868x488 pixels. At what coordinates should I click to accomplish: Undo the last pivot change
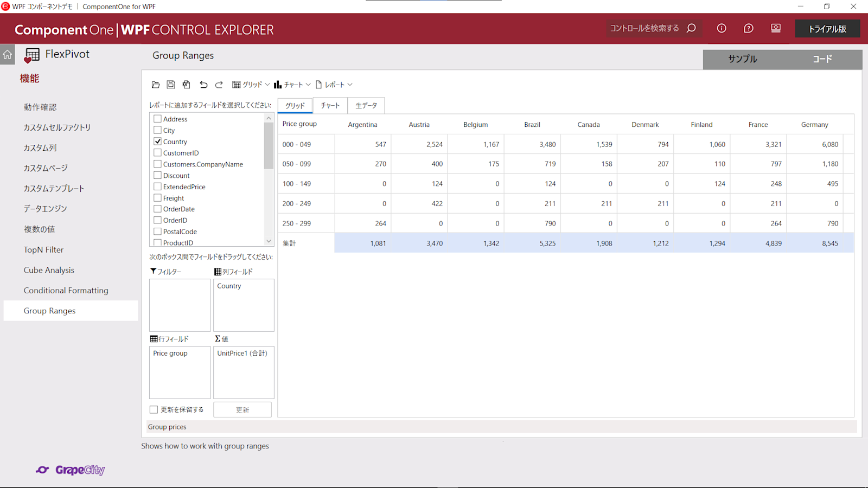point(203,85)
